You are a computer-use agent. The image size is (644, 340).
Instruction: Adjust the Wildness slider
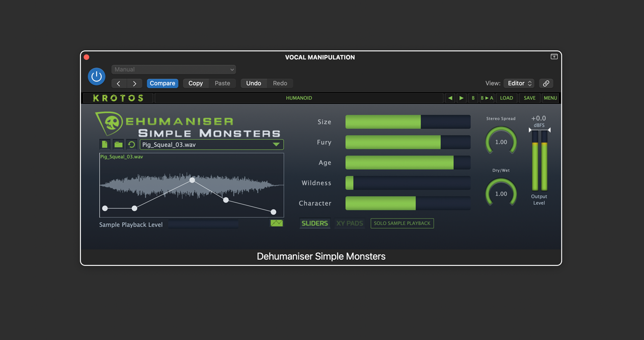408,183
